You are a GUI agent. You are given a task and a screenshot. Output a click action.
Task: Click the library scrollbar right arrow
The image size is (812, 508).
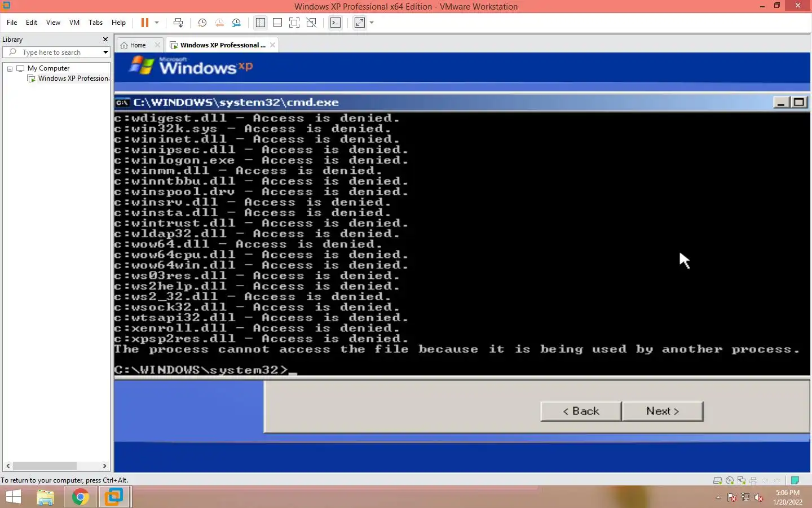pyautogui.click(x=104, y=466)
